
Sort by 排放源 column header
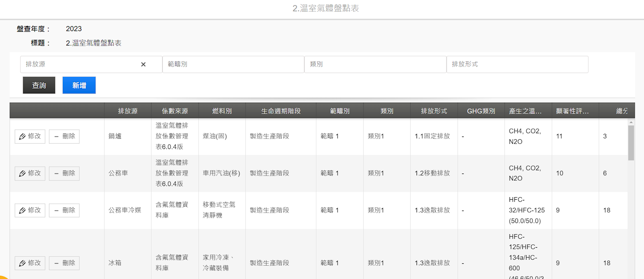click(128, 111)
